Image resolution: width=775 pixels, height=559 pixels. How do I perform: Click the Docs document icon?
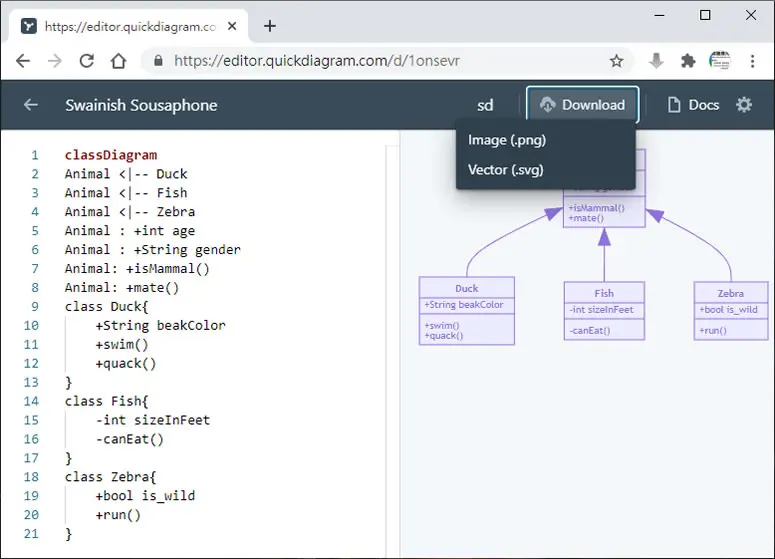pos(674,105)
